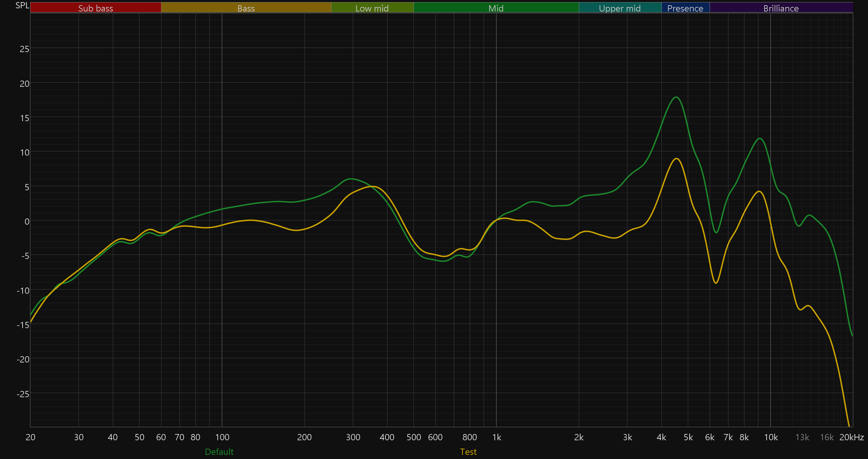
Task: Click the 20kHz axis label
Action: (x=851, y=437)
